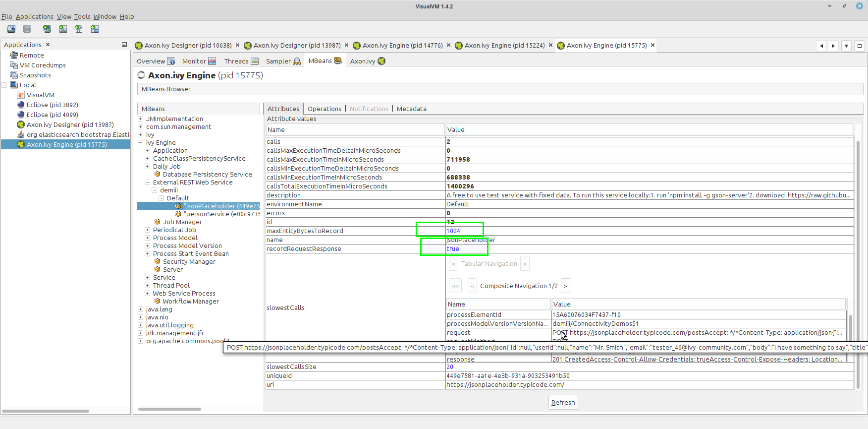This screenshot has height=429, width=868.
Task: Select the Remote node icon in Applications
Action: click(x=14, y=55)
